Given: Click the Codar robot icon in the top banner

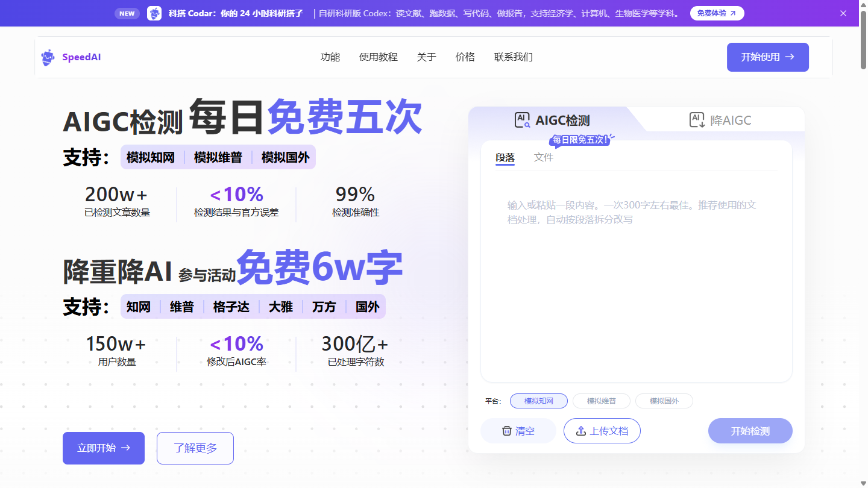Looking at the screenshot, I should coord(154,13).
